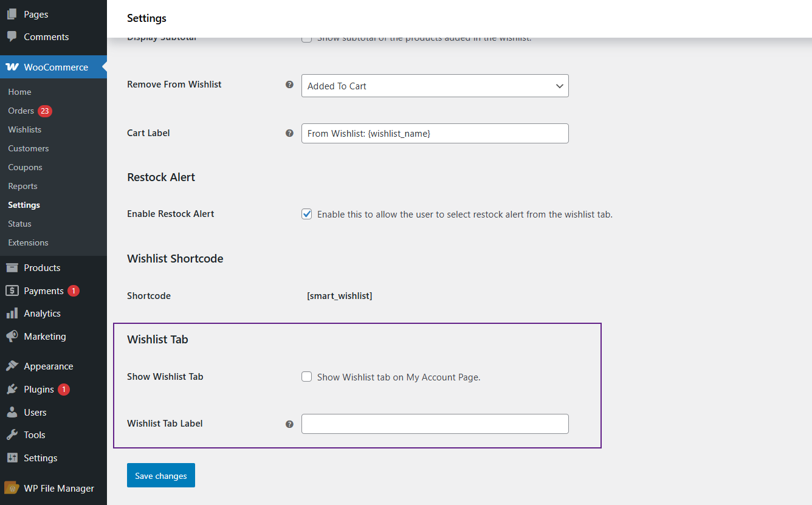Image resolution: width=812 pixels, height=505 pixels.
Task: Click the Analytics bar chart icon
Action: click(x=12, y=314)
